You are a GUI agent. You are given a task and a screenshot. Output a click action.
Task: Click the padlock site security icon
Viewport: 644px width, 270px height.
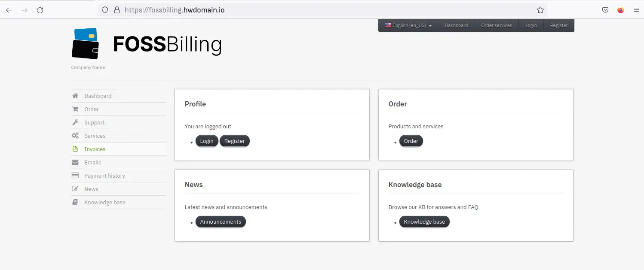coord(117,10)
